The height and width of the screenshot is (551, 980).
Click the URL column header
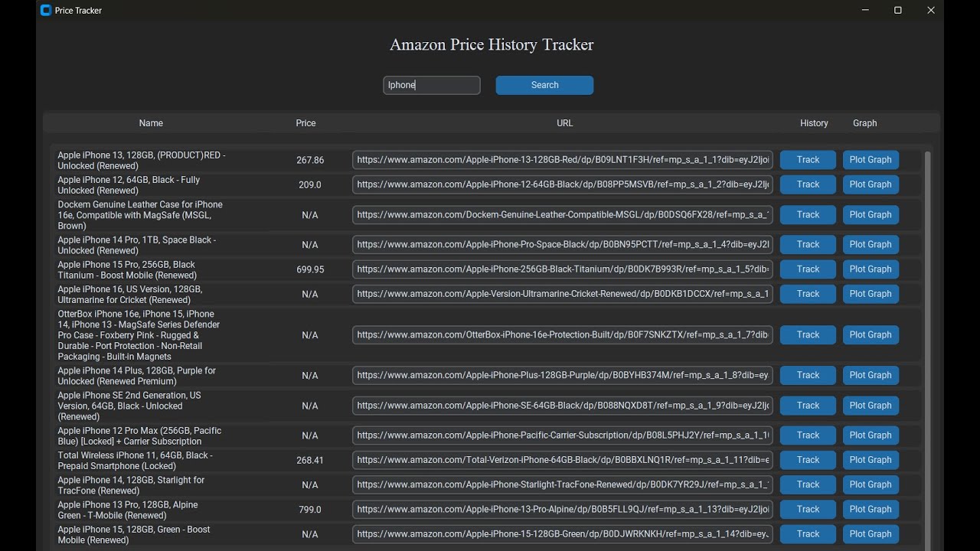[564, 123]
